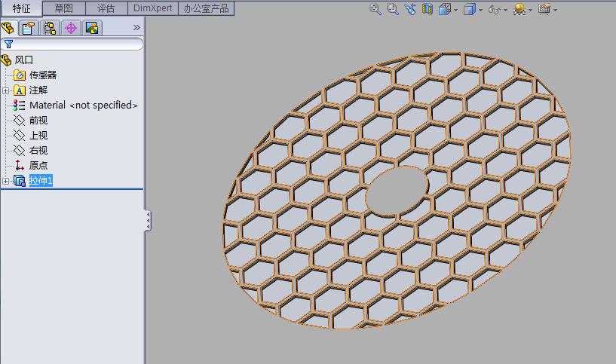The height and width of the screenshot is (364, 616).
Task: Click the Edit Appearance sphere icon
Action: point(519,9)
